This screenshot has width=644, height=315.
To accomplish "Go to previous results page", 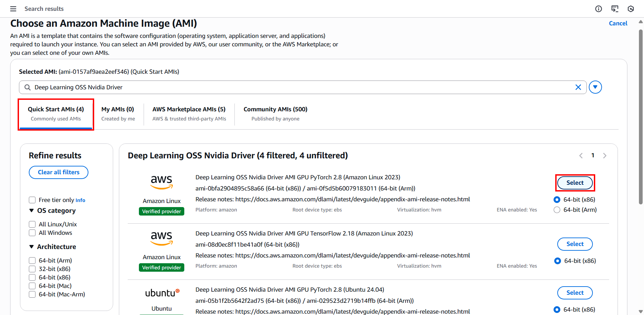I will click(x=581, y=156).
